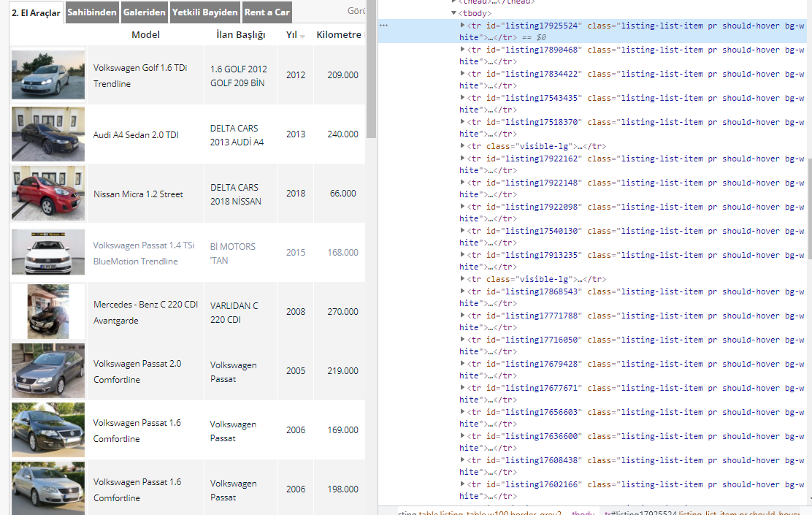Expand tr listing17925524 in DevTools

click(462, 25)
